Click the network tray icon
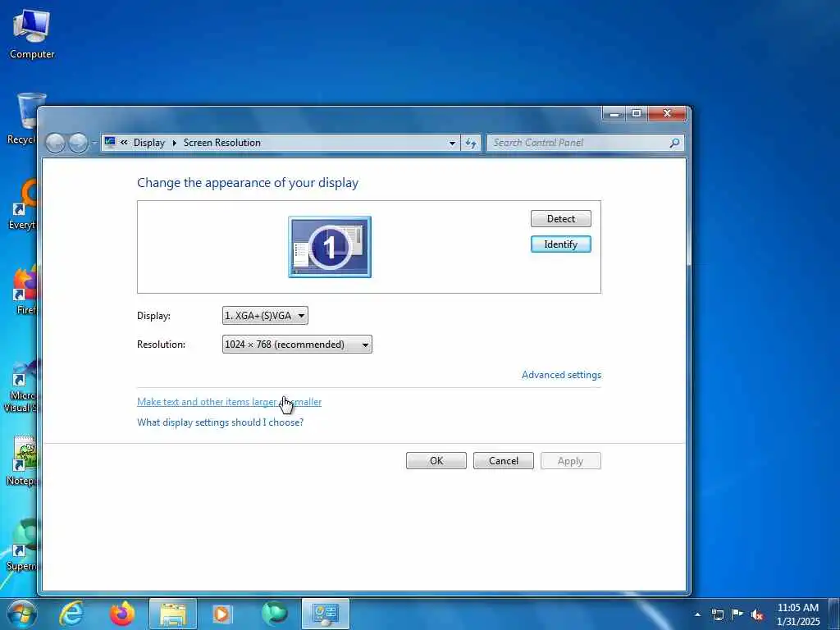 [717, 614]
